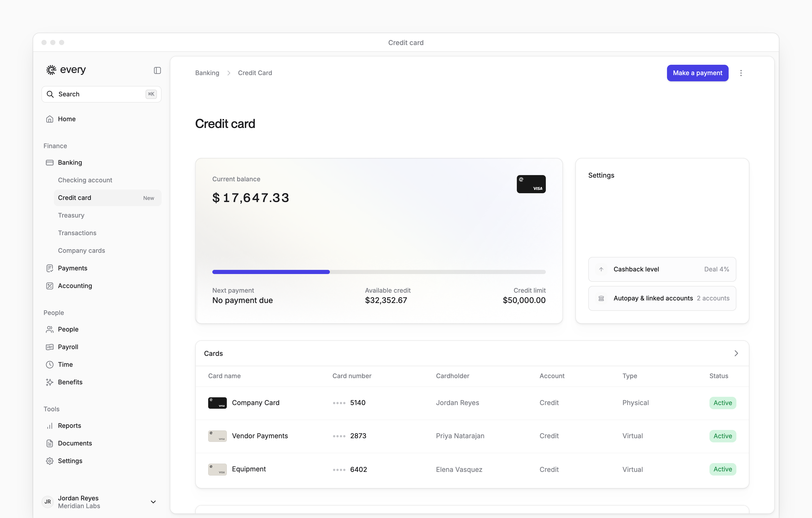This screenshot has width=812, height=518.
Task: Go to Company cards in sidebar
Action: point(82,250)
